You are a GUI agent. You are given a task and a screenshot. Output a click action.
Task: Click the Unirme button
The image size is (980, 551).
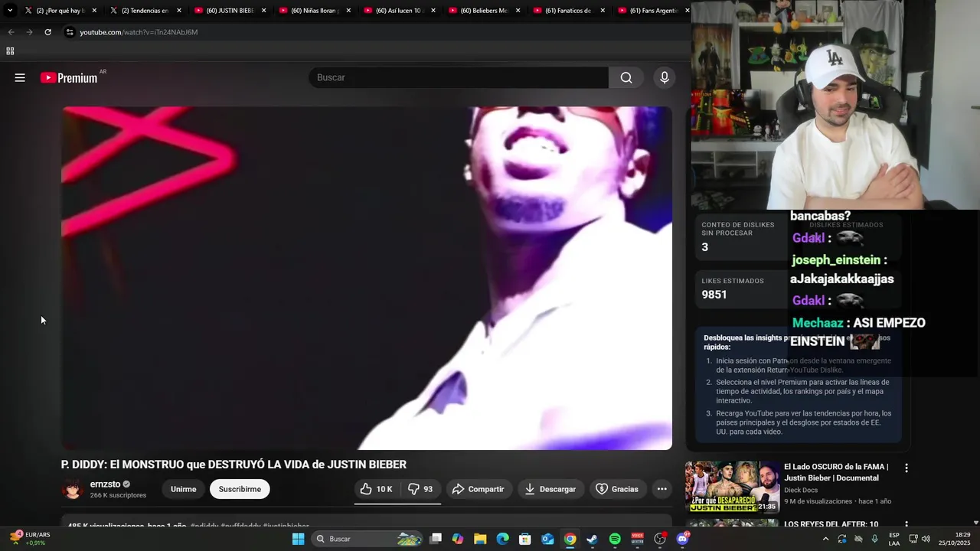183,489
